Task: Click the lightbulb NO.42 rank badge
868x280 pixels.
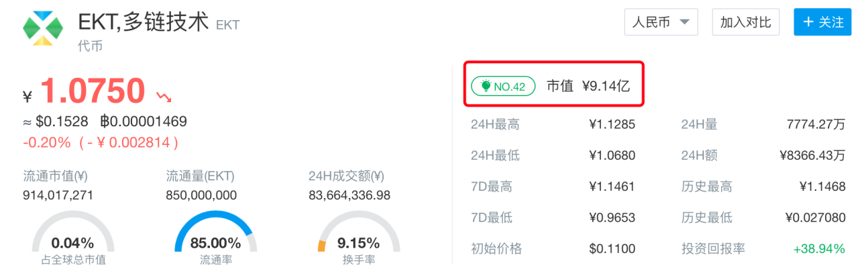Action: tap(503, 86)
